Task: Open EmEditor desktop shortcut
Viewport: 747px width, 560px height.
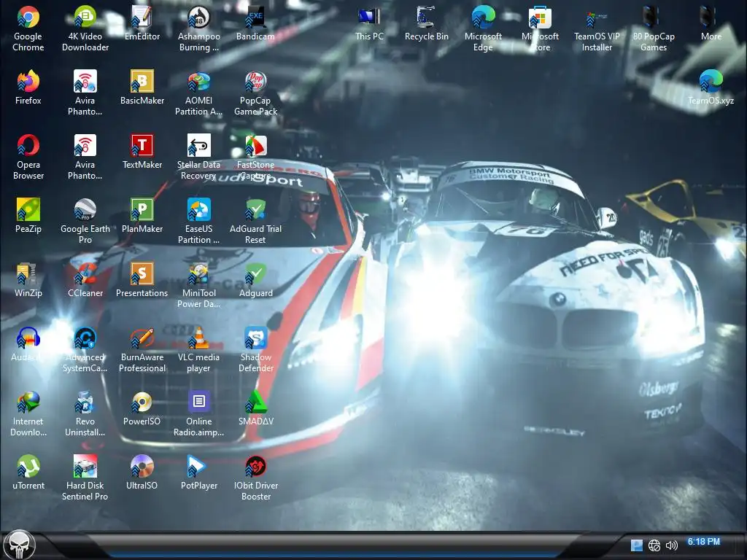Action: 142,17
